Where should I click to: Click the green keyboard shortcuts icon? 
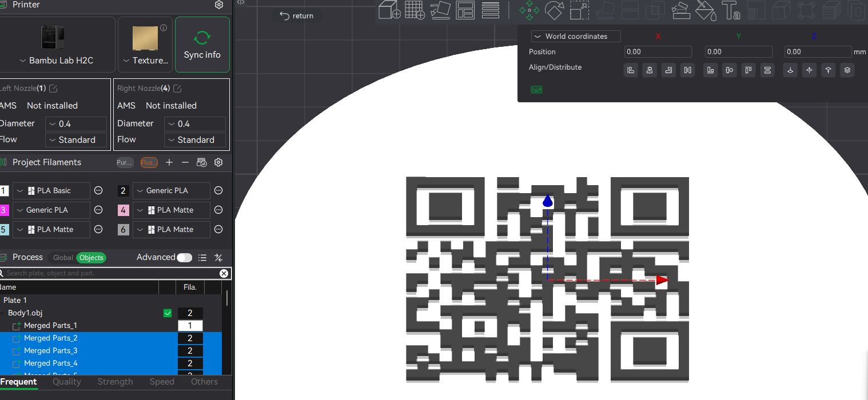tap(536, 90)
